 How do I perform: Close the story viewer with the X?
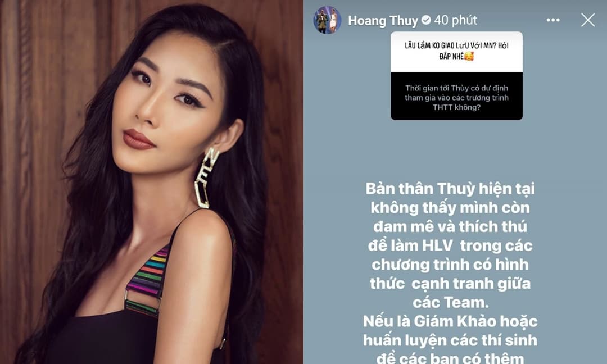pyautogui.click(x=588, y=20)
